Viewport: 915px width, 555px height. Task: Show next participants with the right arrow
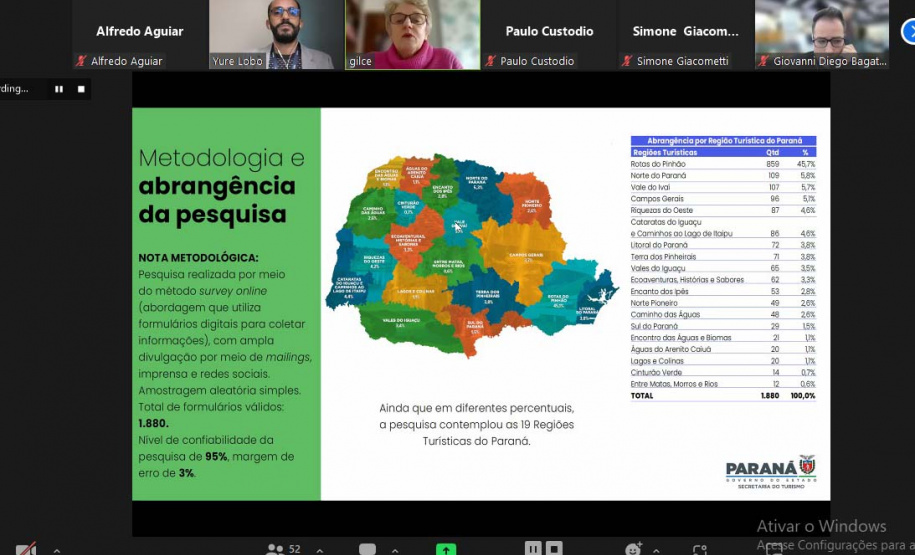(x=907, y=33)
